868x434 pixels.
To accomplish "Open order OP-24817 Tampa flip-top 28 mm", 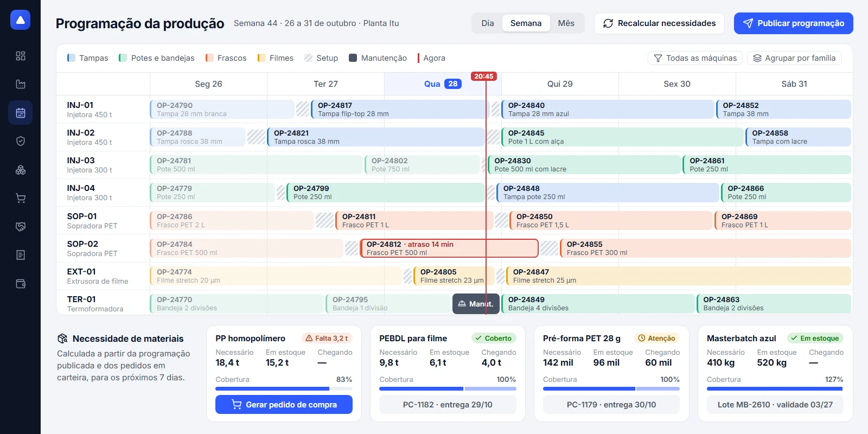I will tap(399, 110).
